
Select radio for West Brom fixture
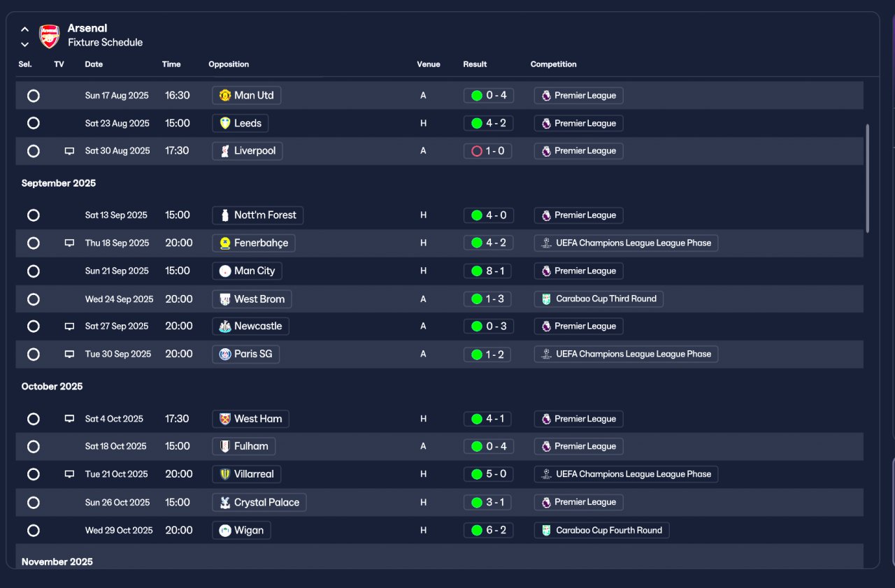coord(34,299)
